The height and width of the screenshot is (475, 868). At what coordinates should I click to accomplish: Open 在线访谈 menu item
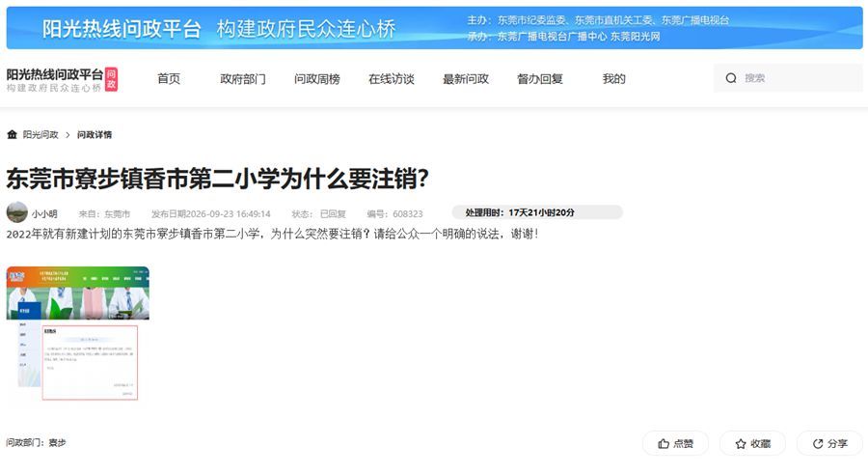pyautogui.click(x=392, y=79)
